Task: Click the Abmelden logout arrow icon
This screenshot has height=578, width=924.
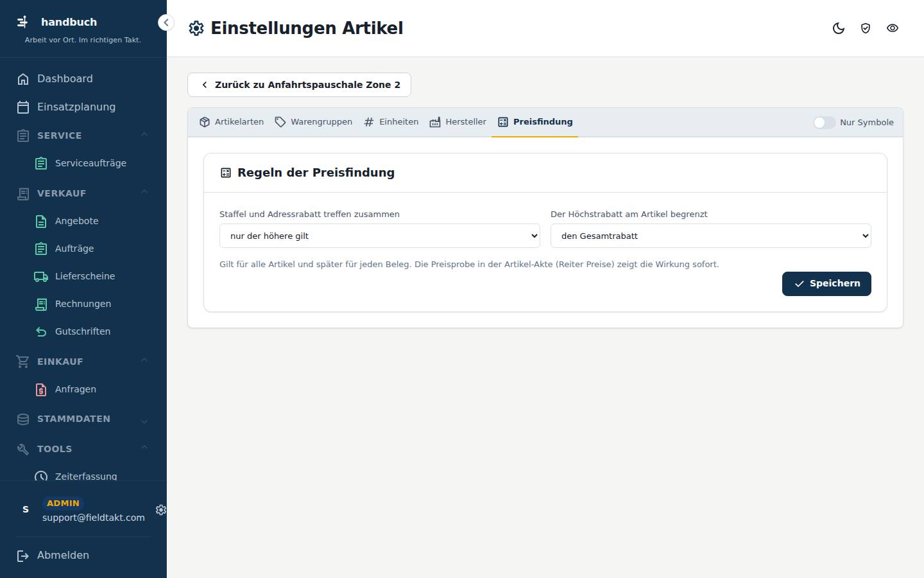Action: (23, 556)
